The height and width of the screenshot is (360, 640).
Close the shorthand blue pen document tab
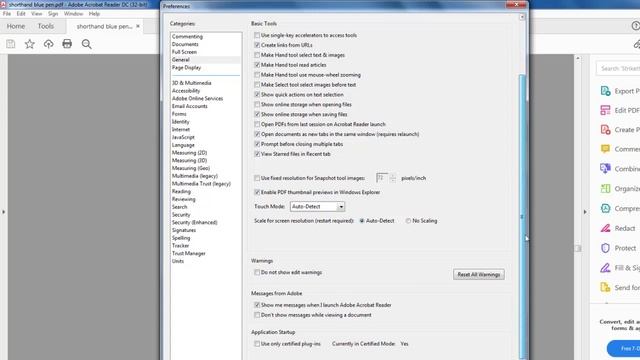(138, 26)
